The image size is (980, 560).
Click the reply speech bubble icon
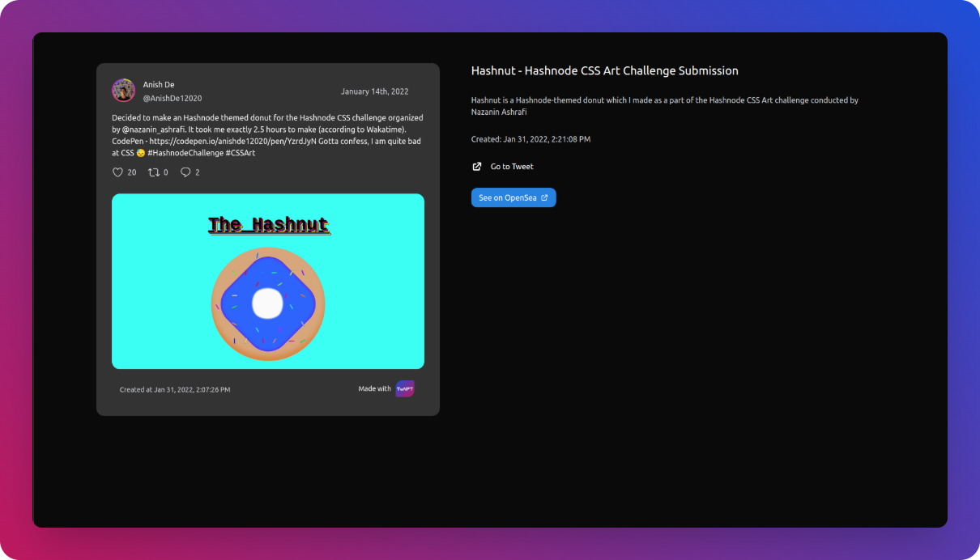click(185, 172)
